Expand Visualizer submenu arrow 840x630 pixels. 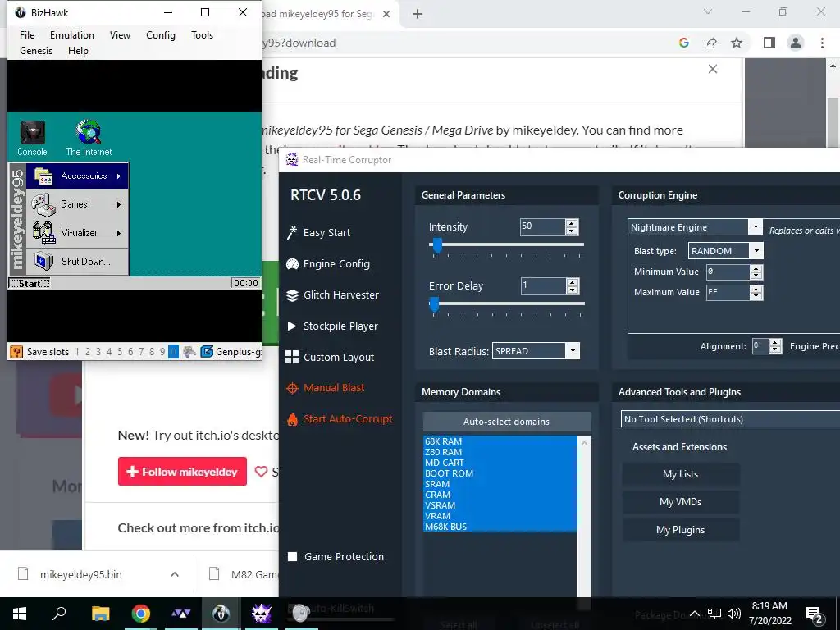pos(119,233)
